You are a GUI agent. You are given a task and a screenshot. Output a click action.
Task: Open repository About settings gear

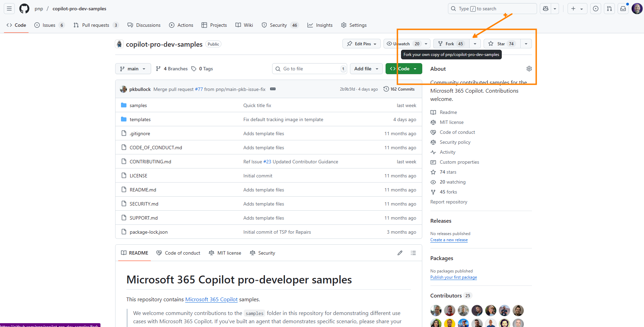pyautogui.click(x=529, y=69)
